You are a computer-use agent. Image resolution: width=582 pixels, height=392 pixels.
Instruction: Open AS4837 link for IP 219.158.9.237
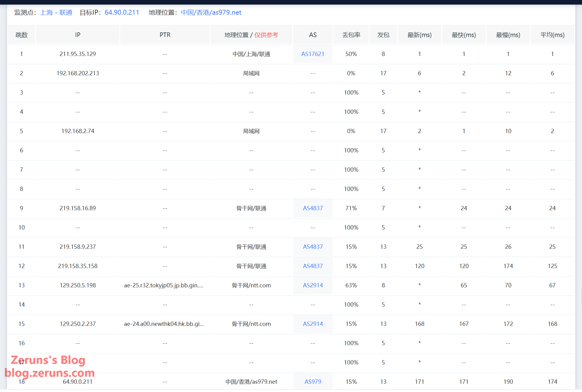(x=312, y=247)
